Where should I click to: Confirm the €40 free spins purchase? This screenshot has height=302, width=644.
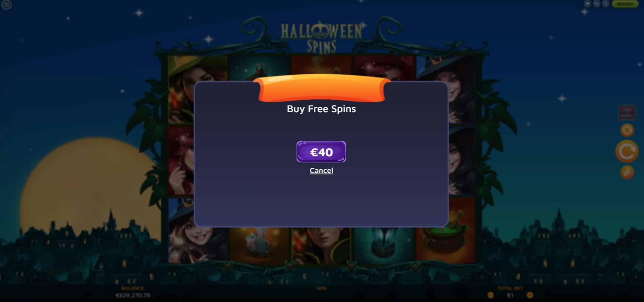(x=321, y=152)
